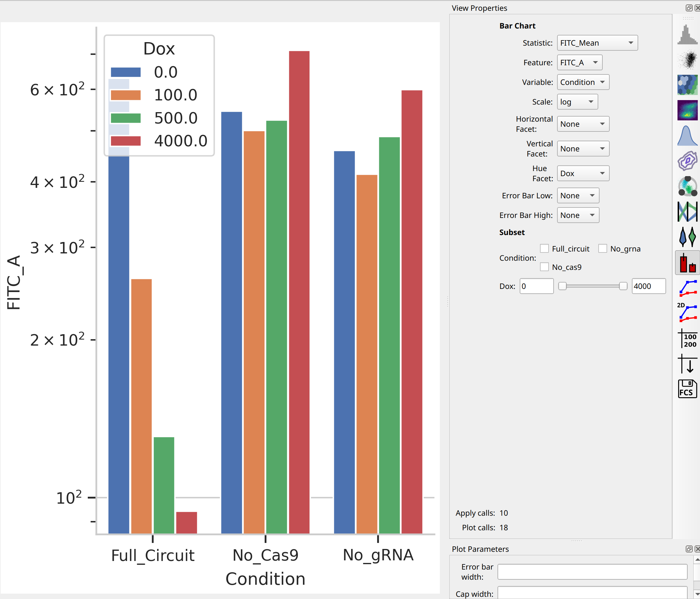Select the table view icon

click(687, 338)
